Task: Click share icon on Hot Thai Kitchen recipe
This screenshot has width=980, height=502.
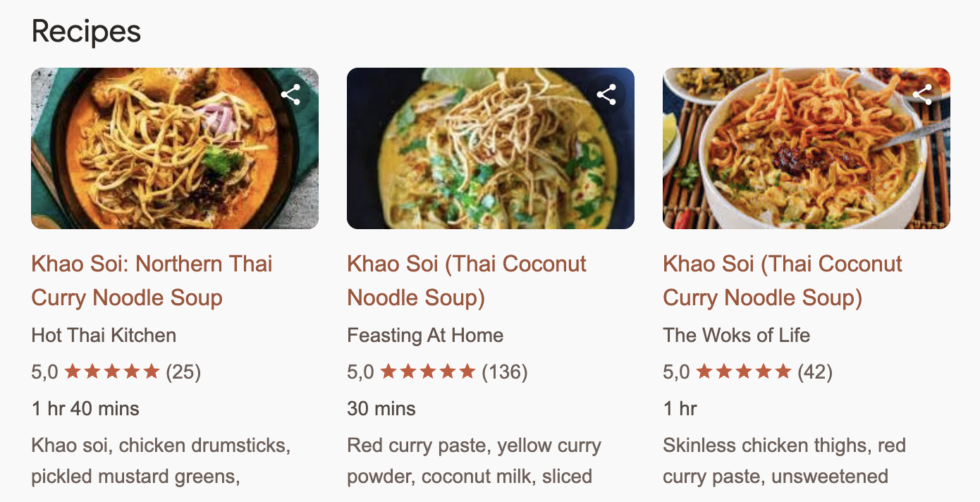Action: [x=291, y=94]
